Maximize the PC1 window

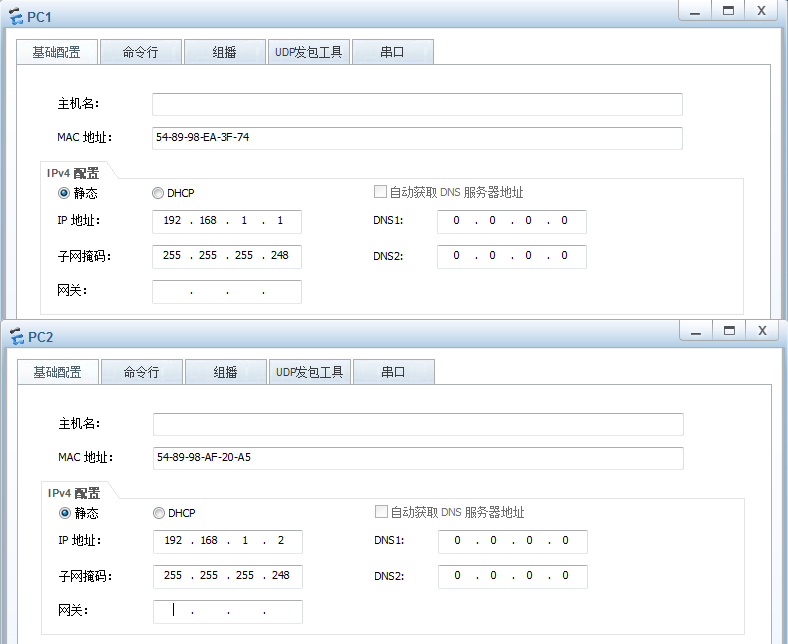click(x=728, y=11)
